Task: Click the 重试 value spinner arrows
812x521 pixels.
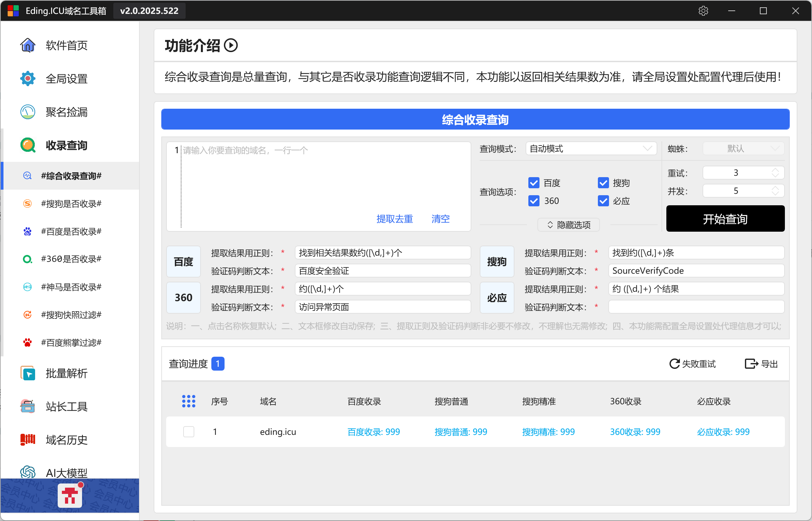Action: tap(775, 173)
